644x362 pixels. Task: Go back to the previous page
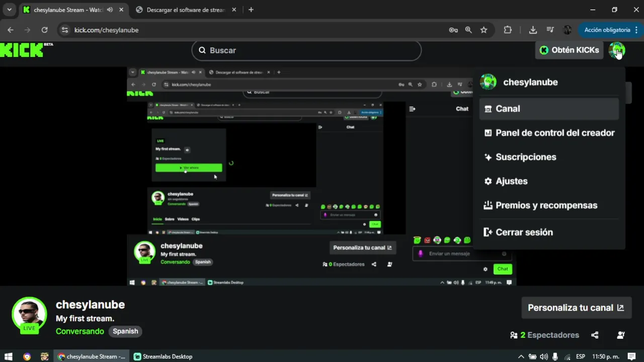click(11, 30)
